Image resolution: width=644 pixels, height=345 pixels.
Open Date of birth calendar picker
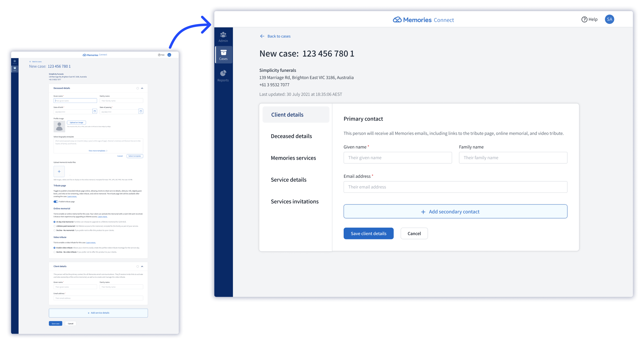(x=95, y=111)
